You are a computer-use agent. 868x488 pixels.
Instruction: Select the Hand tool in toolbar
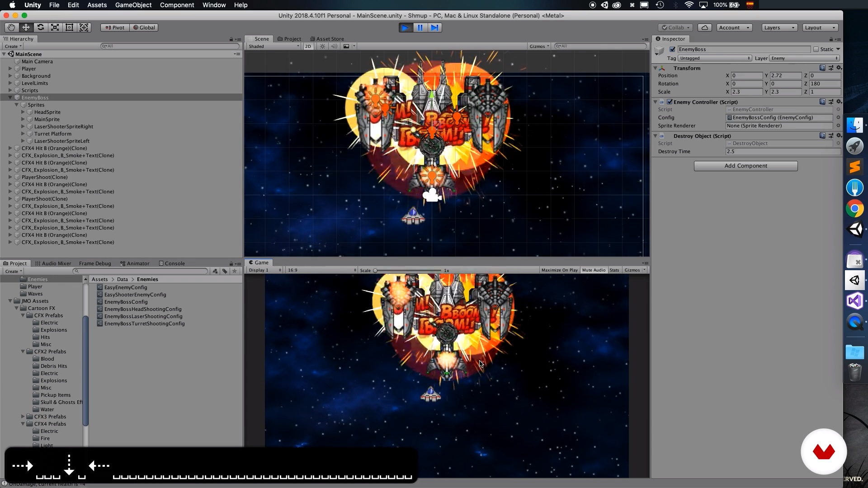(x=11, y=28)
